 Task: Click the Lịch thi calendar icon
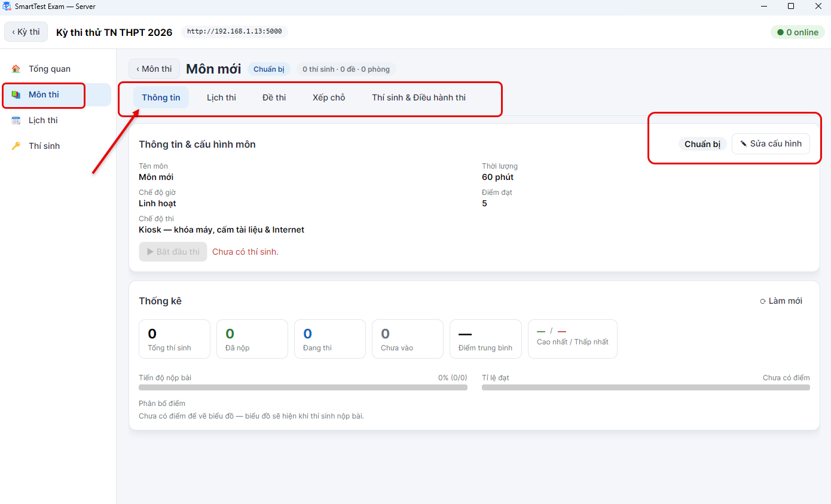click(16, 120)
